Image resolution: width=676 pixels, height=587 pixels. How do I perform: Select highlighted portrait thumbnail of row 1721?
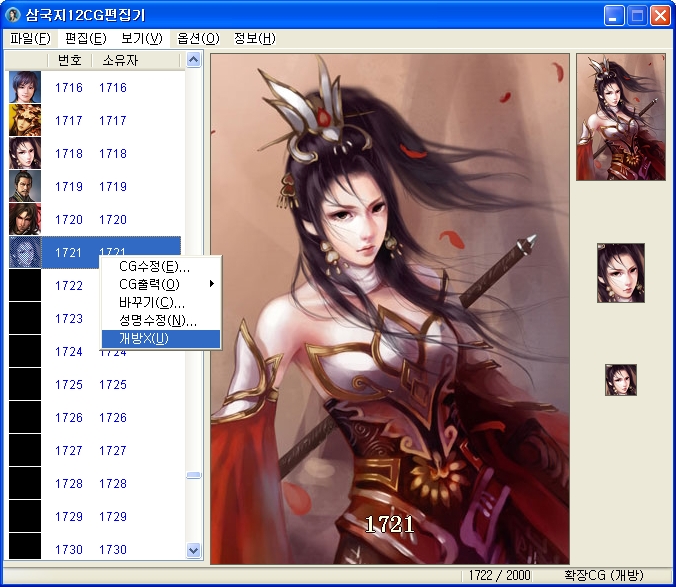[x=25, y=252]
